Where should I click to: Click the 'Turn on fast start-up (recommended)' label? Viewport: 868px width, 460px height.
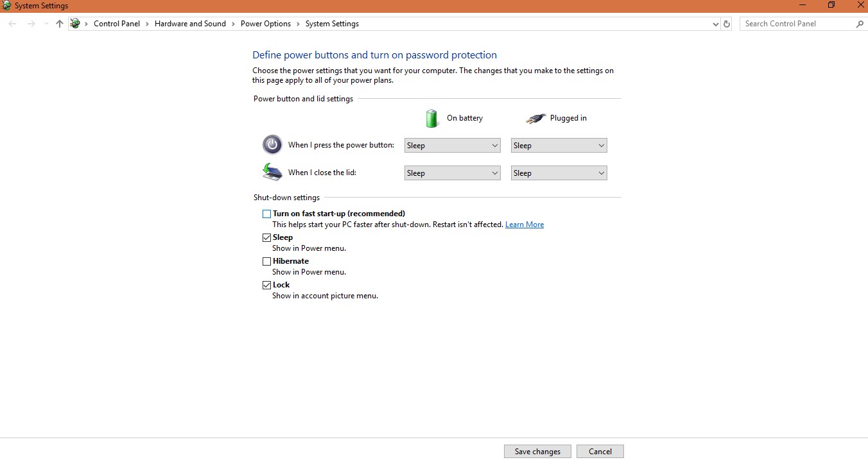pyautogui.click(x=339, y=214)
